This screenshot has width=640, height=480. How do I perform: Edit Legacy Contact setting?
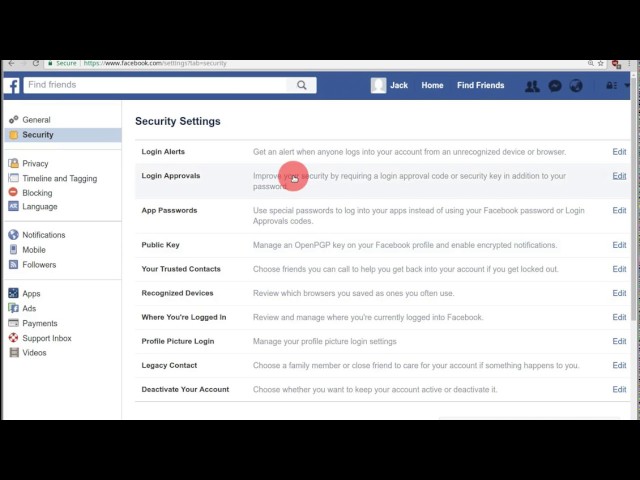click(x=619, y=365)
